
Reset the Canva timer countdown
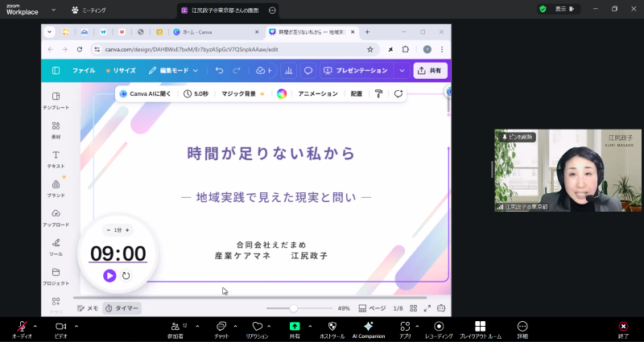pyautogui.click(x=126, y=275)
